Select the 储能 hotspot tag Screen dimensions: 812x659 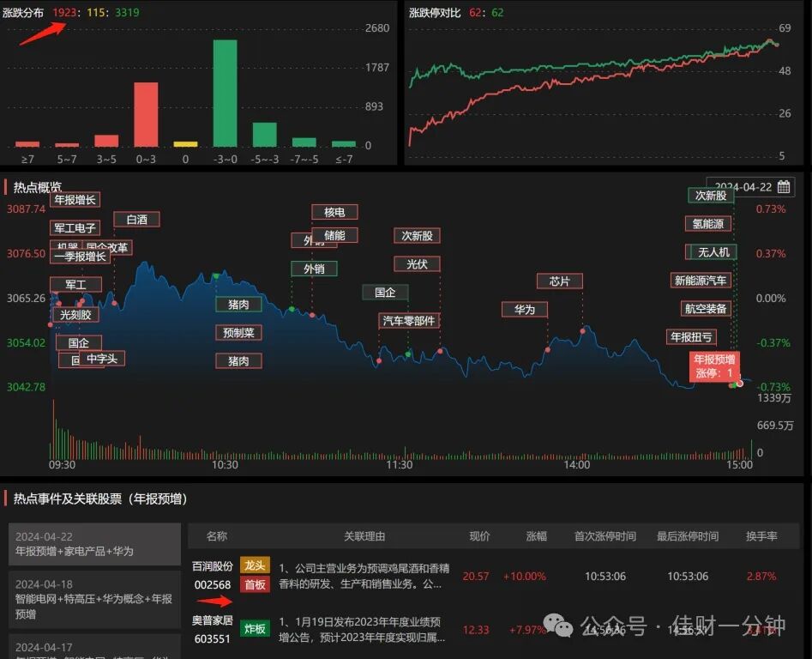334,235
